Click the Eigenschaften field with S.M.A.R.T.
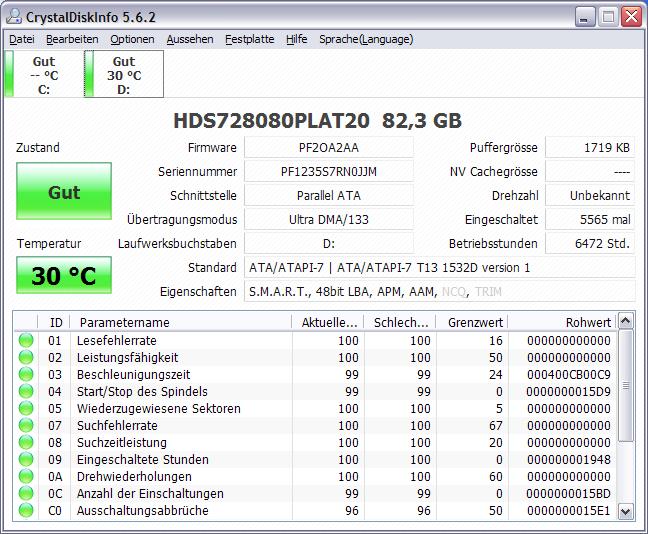 (x=440, y=291)
